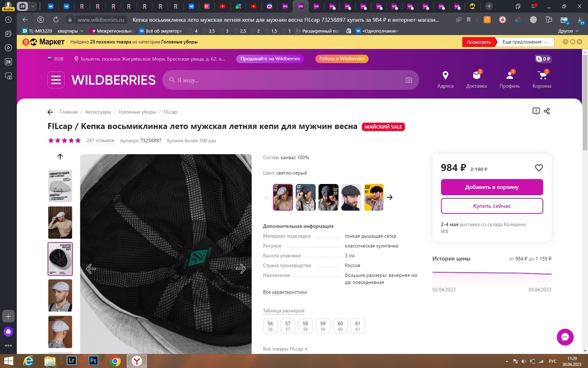Open Аксессуары breadcrumb
This screenshot has width=588, height=368.
coord(98,112)
